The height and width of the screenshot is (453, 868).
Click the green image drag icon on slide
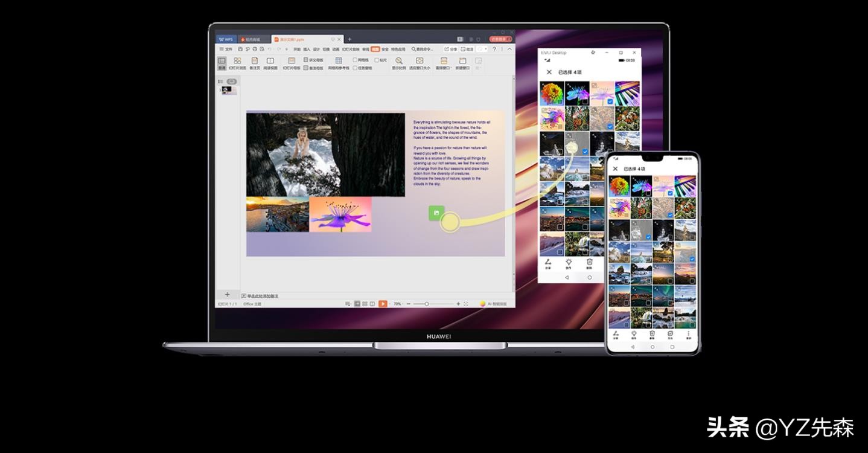coord(436,213)
